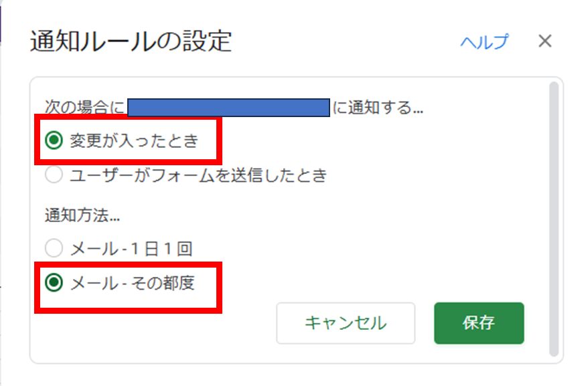The image size is (588, 386).
Task: Open the ヘルプ link
Action: click(484, 42)
